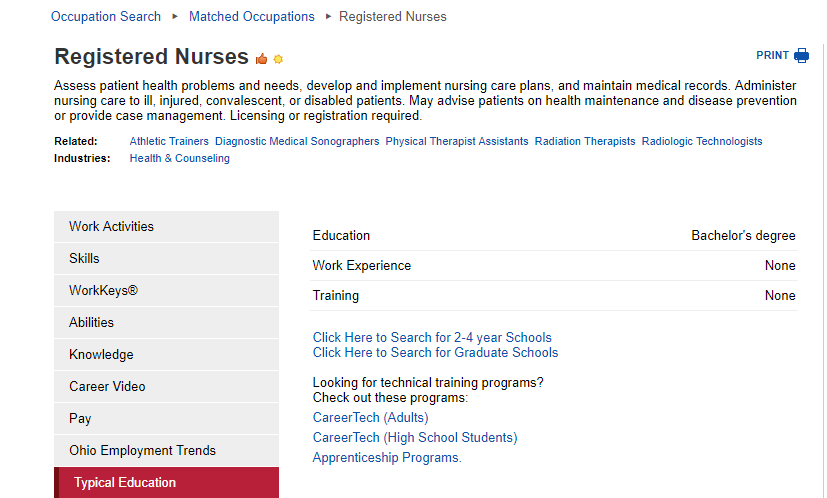Click Search for Graduate Schools link
This screenshot has height=498, width=827.
pos(435,352)
